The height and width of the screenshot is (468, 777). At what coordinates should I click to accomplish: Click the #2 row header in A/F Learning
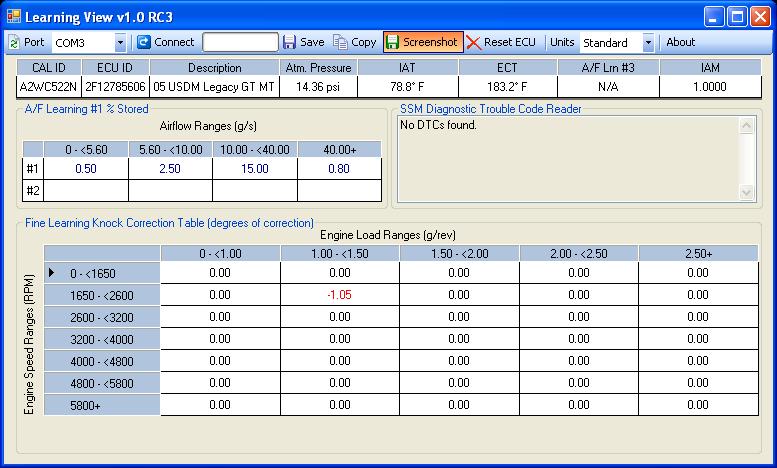point(33,190)
